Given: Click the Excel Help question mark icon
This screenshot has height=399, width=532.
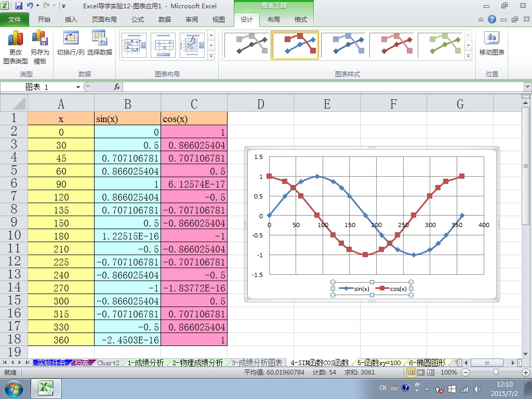Looking at the screenshot, I should 491,19.
